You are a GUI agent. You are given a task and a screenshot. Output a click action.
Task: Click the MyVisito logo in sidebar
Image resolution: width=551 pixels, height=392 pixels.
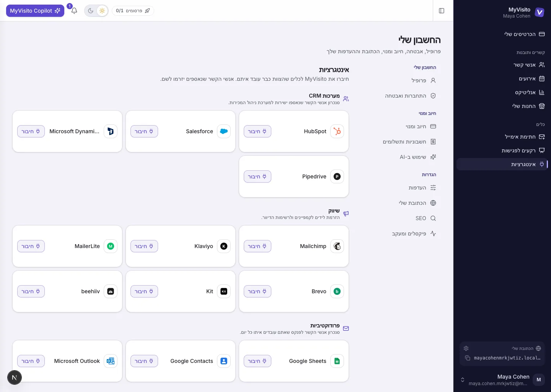click(x=540, y=12)
